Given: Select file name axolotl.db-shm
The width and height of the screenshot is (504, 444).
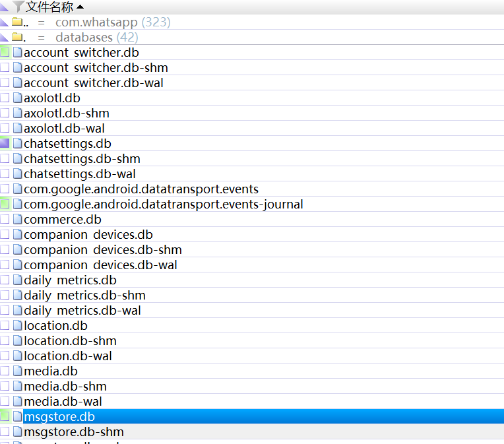Looking at the screenshot, I should click(x=67, y=113).
